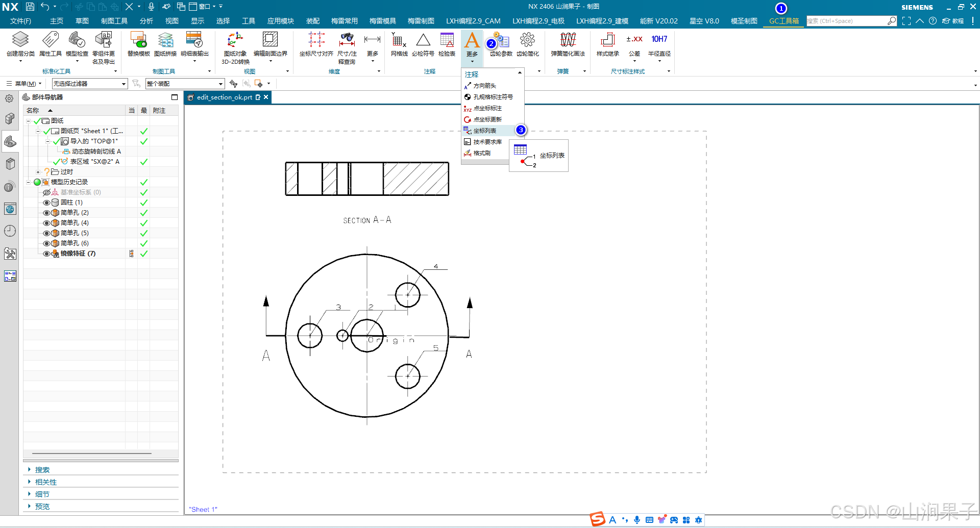
Task: Click Sogou IME icon in tray
Action: coord(598,519)
